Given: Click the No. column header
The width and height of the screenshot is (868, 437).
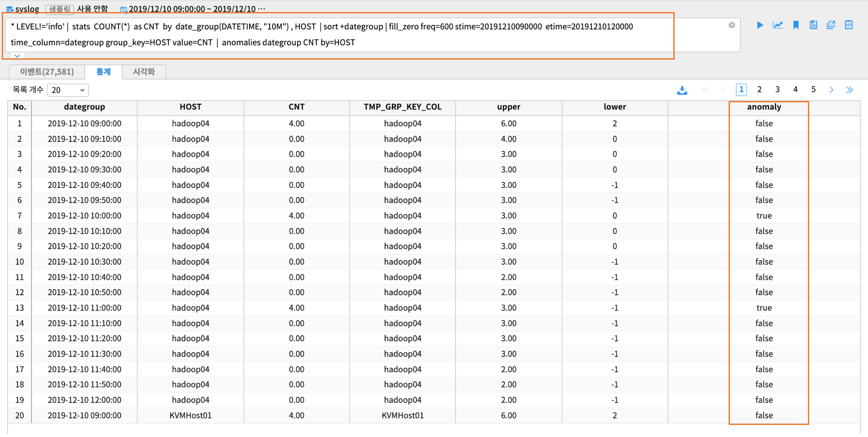Looking at the screenshot, I should tap(20, 107).
